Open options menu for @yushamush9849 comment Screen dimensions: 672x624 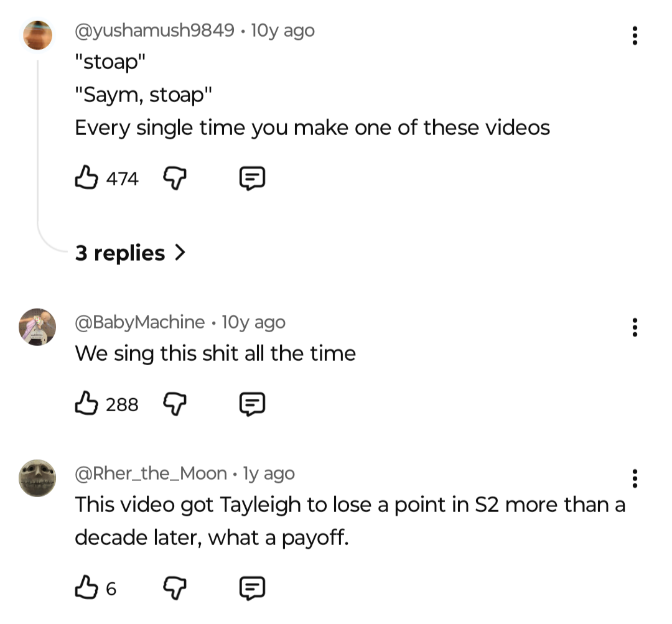(x=635, y=35)
